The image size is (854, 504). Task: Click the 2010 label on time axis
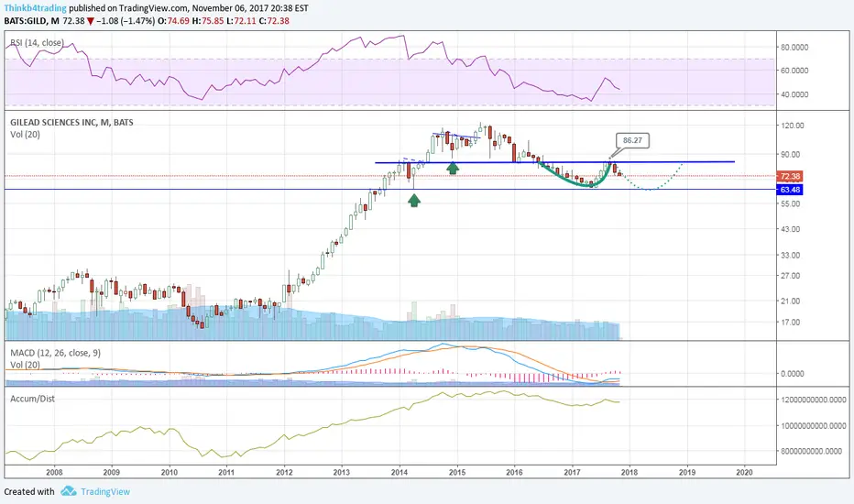[170, 473]
